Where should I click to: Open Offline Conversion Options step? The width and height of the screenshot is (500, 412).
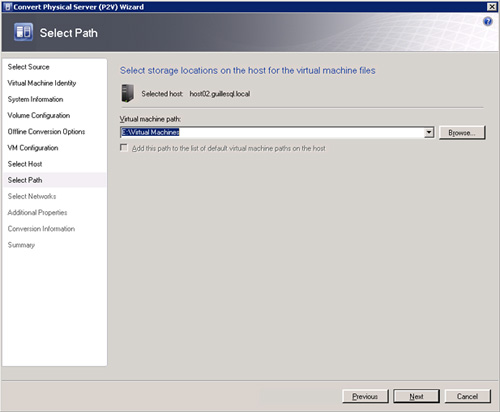(x=46, y=132)
